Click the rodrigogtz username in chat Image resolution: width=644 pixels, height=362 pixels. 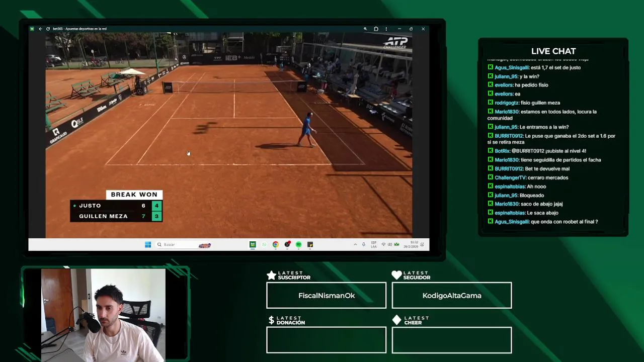click(507, 103)
